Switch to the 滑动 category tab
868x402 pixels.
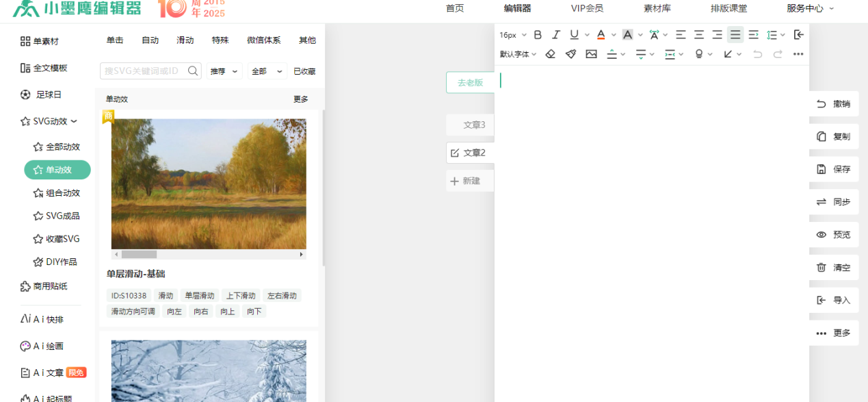coord(185,40)
